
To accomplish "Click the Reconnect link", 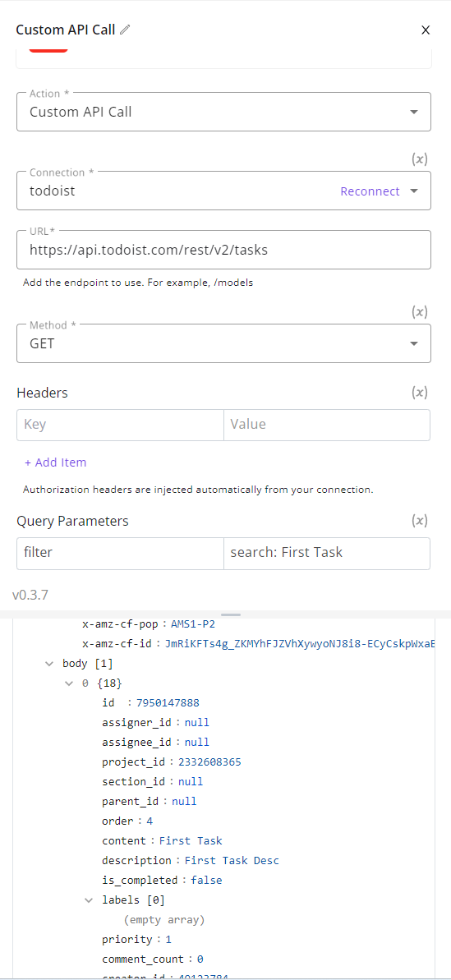I will (370, 191).
